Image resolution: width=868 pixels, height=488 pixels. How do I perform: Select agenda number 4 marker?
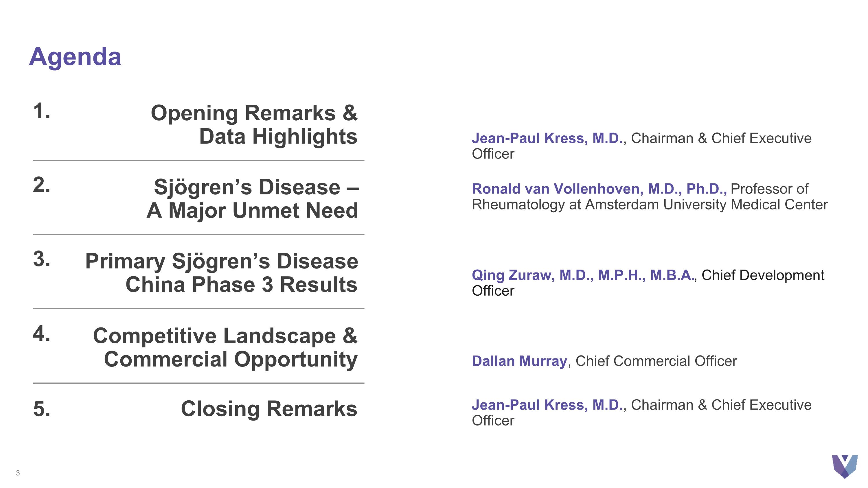[x=41, y=334]
